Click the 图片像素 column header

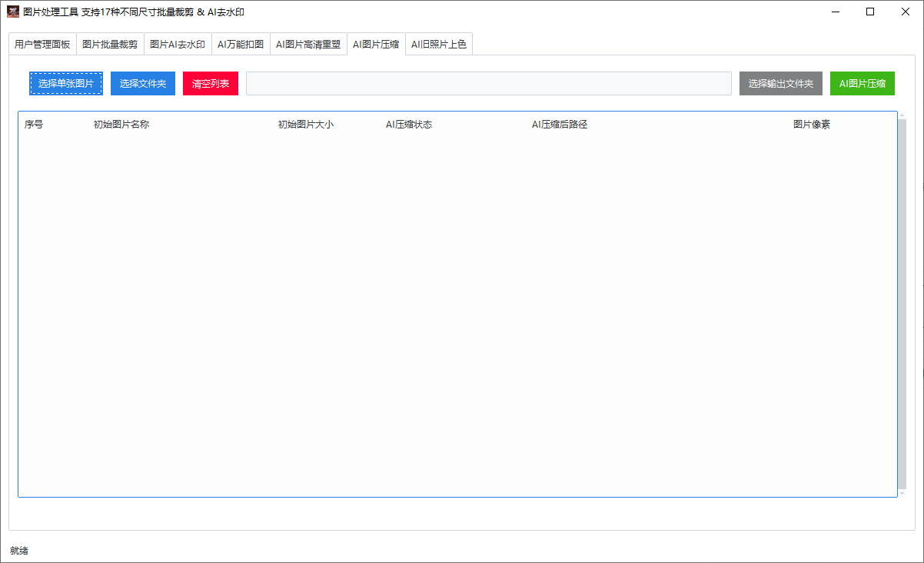coord(812,125)
